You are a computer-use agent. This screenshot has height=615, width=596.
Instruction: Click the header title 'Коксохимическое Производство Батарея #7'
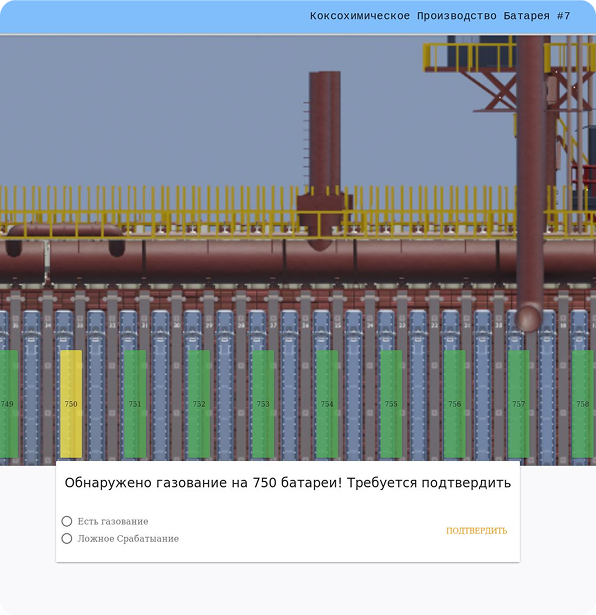440,16
